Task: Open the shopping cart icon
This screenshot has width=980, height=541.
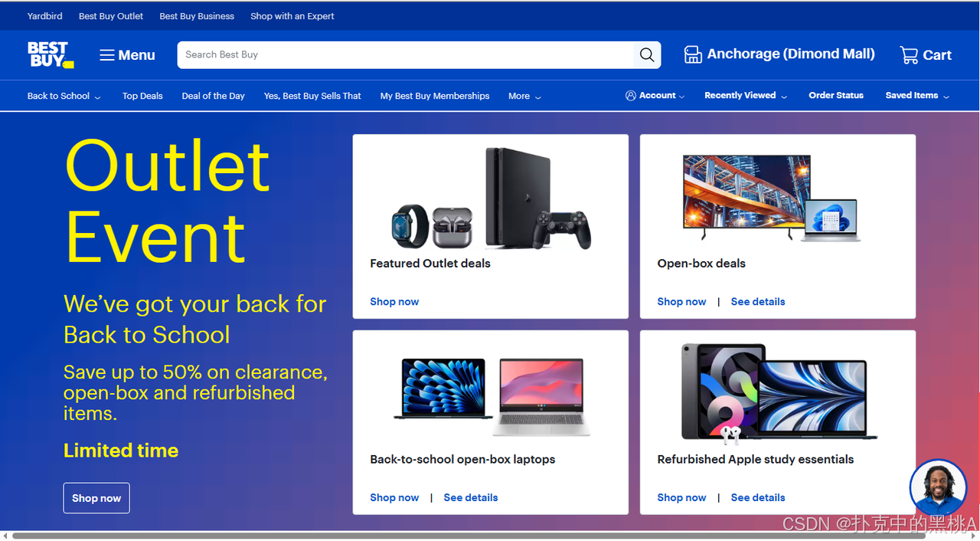Action: pos(909,54)
